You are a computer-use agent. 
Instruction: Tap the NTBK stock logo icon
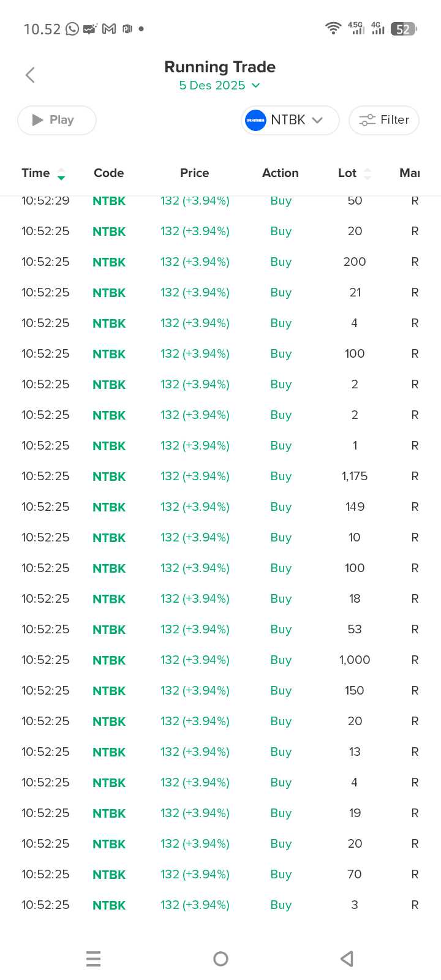255,120
